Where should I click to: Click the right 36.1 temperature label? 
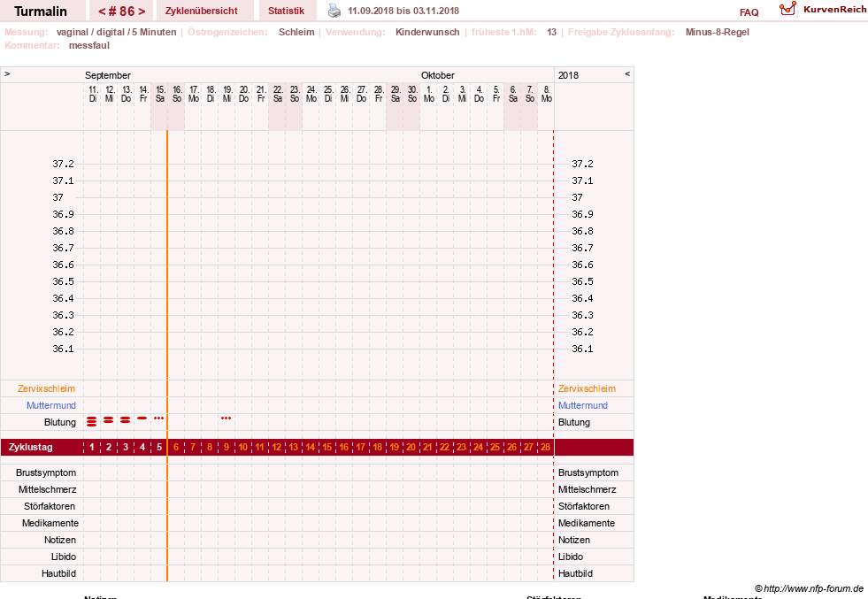click(582, 349)
